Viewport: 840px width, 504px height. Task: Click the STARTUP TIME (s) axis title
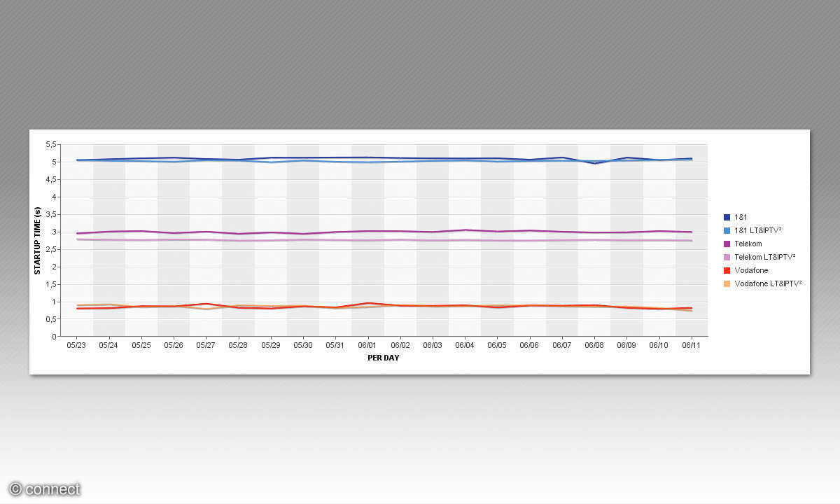38,240
